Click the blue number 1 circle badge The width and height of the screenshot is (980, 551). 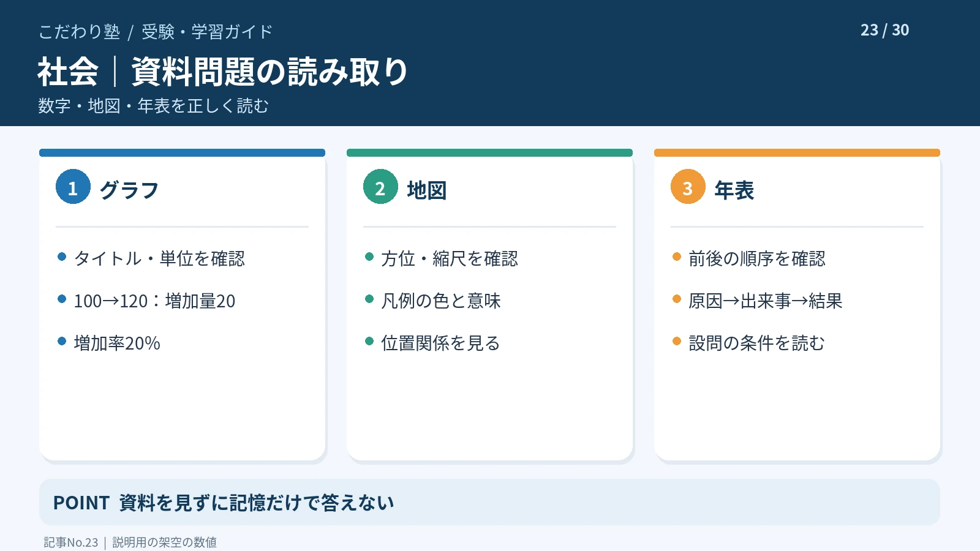point(73,187)
